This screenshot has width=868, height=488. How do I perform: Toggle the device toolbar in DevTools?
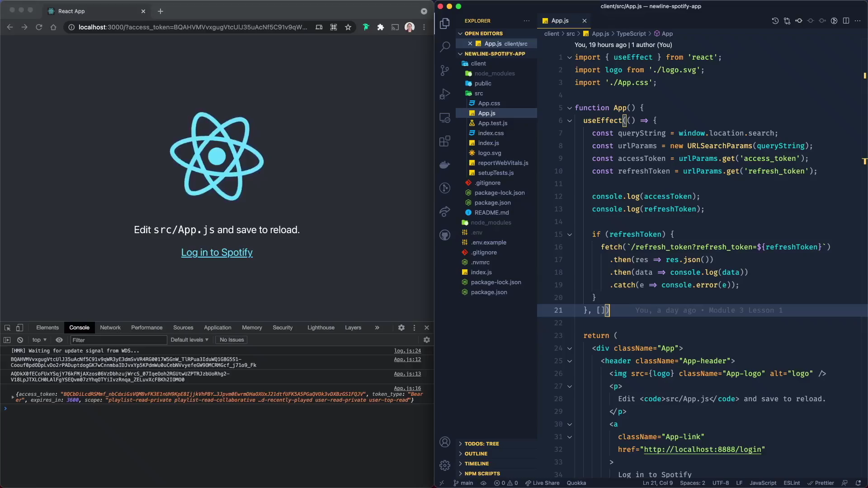19,328
